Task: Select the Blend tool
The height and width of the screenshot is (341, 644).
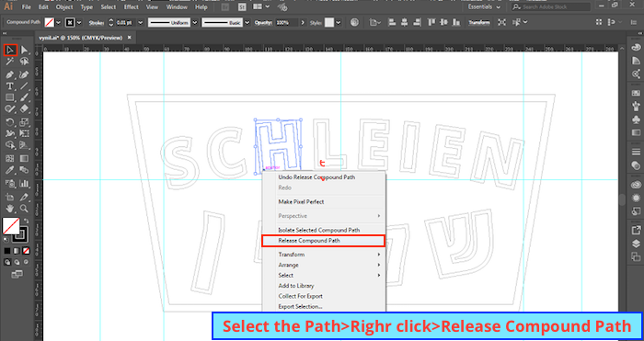Action: coord(24,170)
